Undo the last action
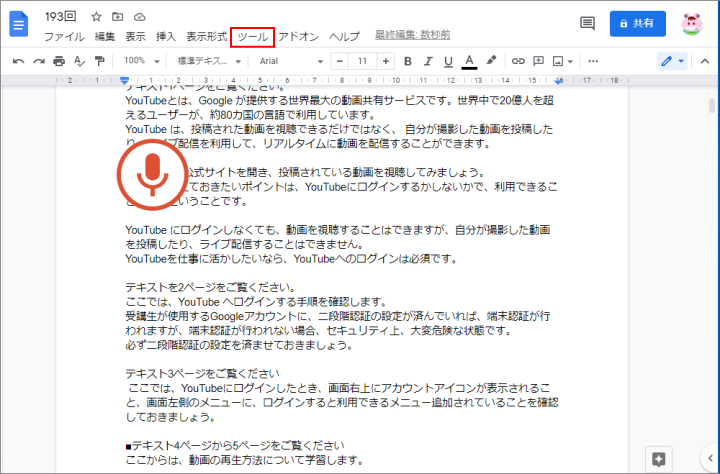 click(18, 61)
